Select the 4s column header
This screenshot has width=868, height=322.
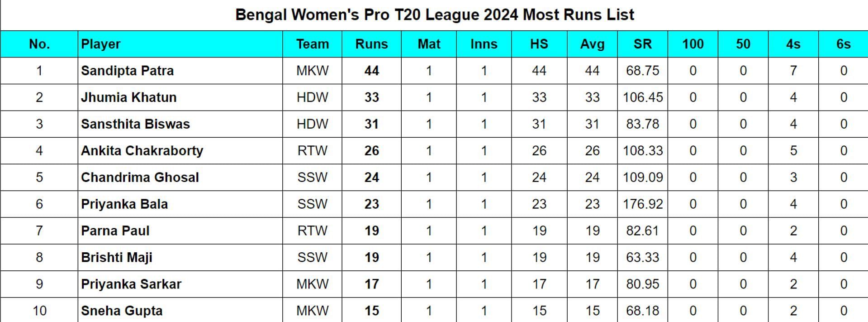coord(793,44)
